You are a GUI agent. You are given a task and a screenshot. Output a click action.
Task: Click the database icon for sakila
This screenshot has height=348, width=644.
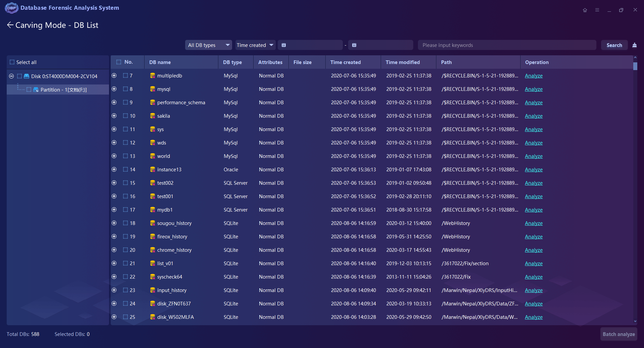[152, 116]
